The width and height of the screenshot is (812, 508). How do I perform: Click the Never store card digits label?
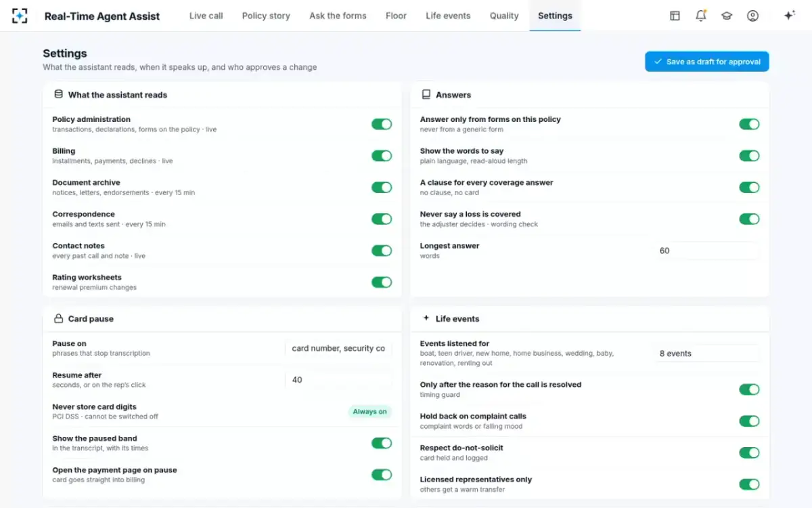coord(94,407)
